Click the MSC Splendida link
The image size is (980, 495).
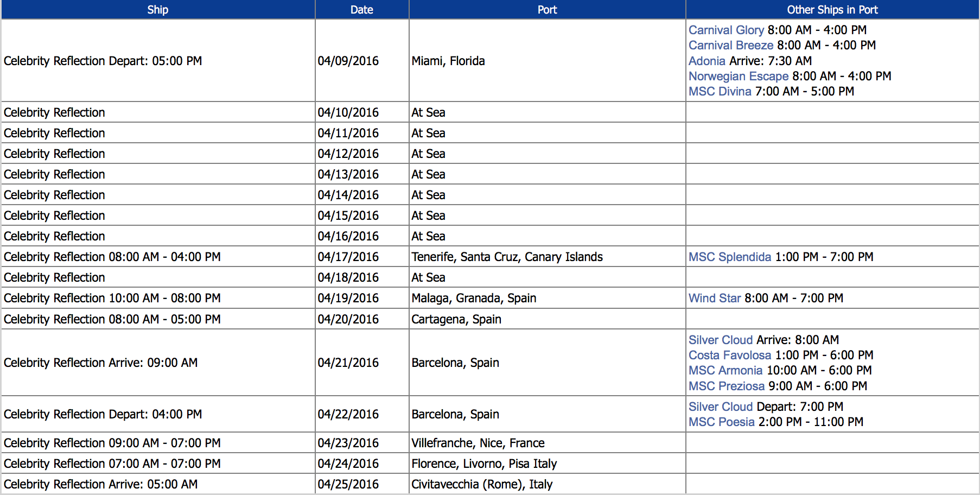(729, 257)
